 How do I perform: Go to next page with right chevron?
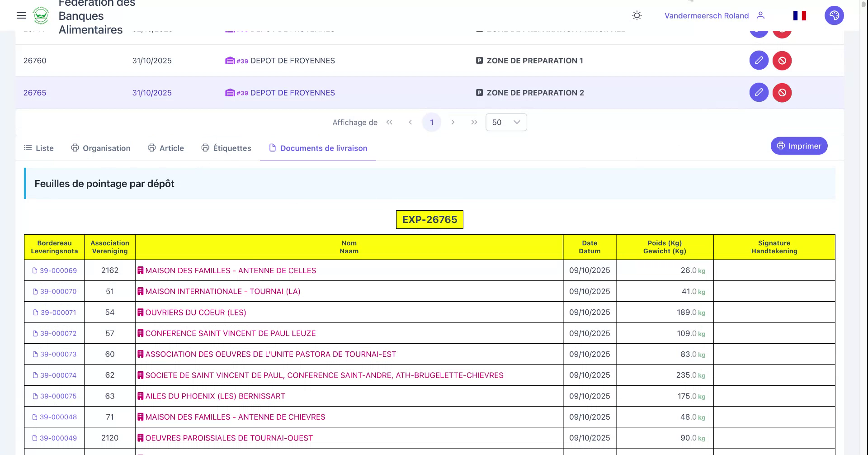453,122
